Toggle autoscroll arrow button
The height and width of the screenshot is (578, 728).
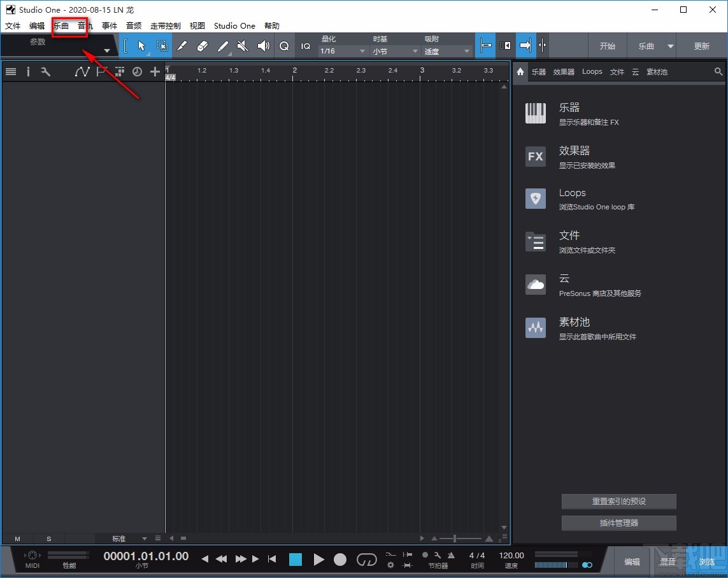coord(525,45)
